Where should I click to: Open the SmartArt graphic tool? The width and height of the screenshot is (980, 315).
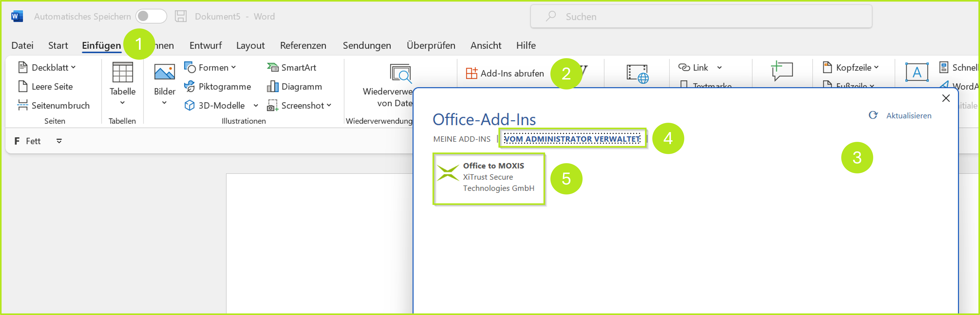pos(292,67)
